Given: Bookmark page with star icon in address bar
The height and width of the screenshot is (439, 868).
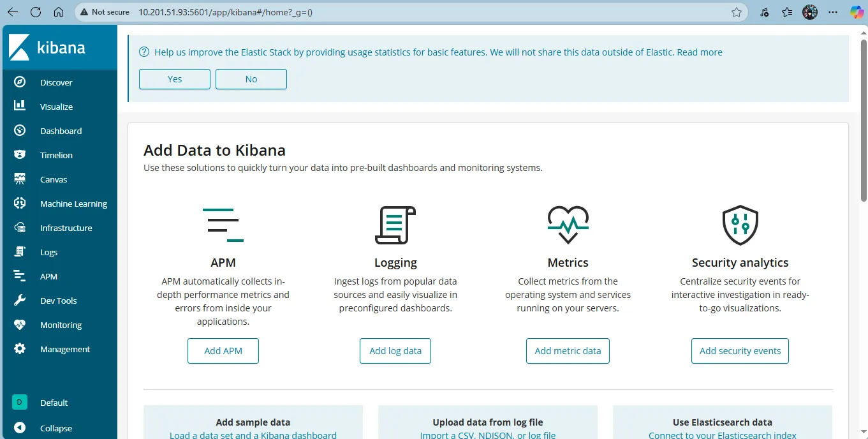Looking at the screenshot, I should (737, 11).
